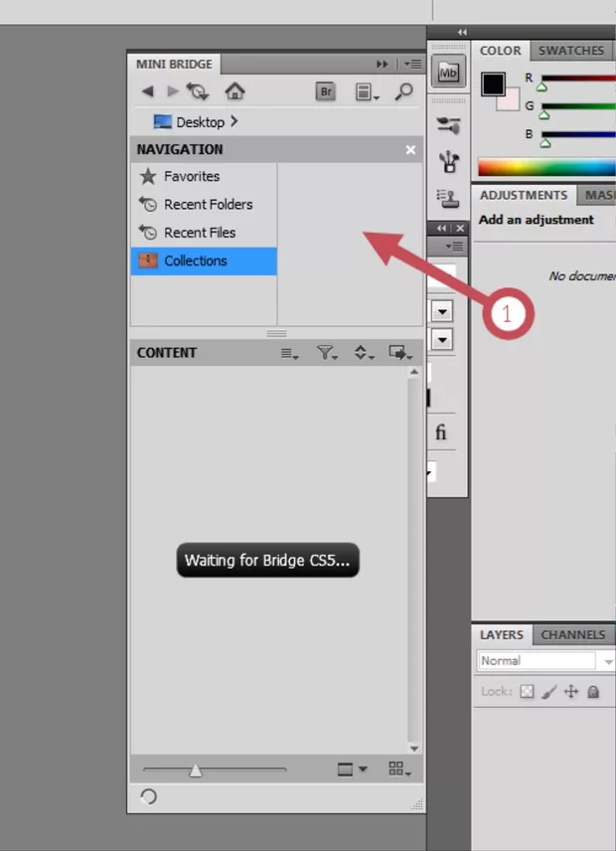616x851 pixels.
Task: Open the thumbnail view layout dropdown
Action: [x=400, y=768]
